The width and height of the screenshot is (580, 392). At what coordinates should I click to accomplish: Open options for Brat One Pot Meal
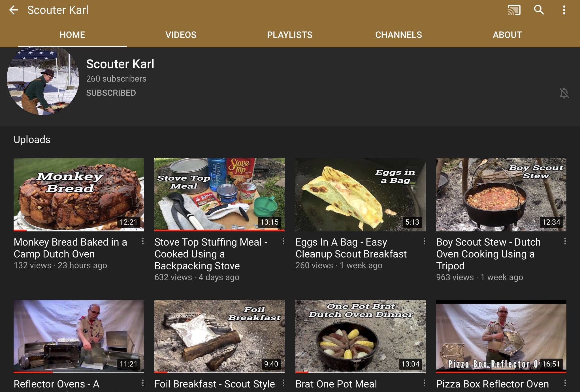coord(424,383)
